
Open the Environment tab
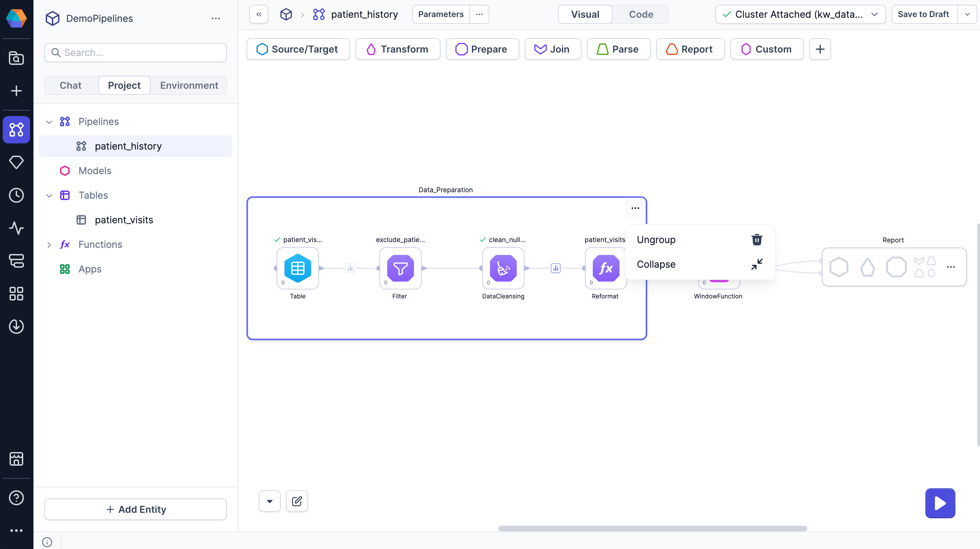(189, 85)
